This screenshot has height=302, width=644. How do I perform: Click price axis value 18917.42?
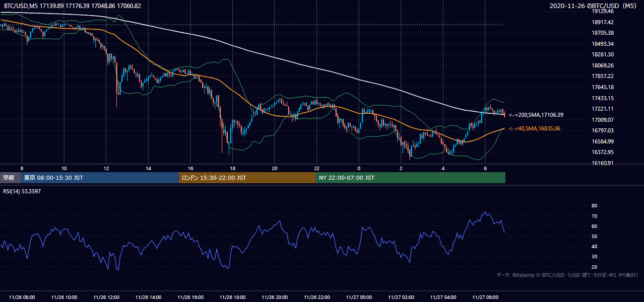click(x=602, y=22)
